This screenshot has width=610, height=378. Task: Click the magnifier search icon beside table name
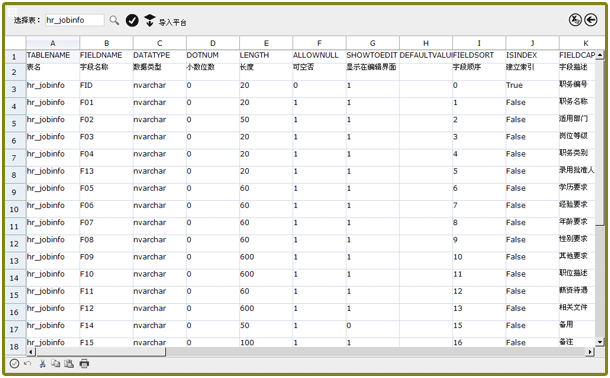114,20
